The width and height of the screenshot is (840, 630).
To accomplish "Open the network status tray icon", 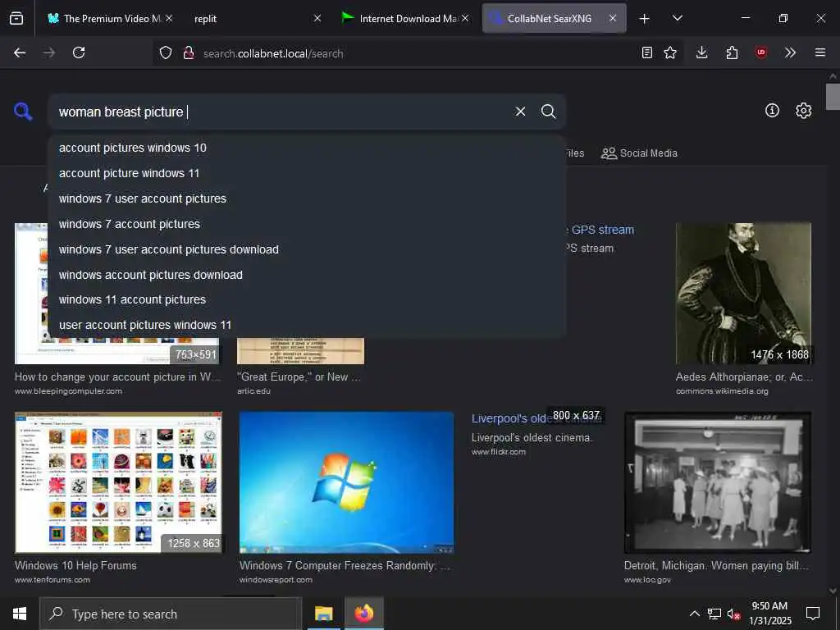I will tap(714, 614).
